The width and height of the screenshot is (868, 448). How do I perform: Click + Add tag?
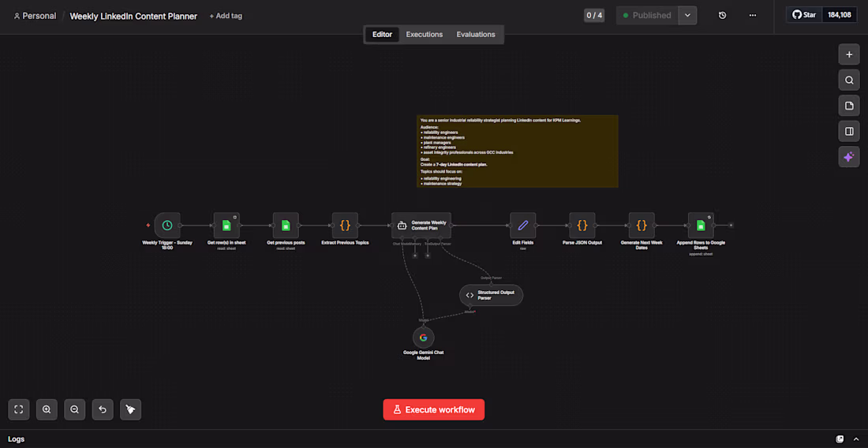[226, 16]
